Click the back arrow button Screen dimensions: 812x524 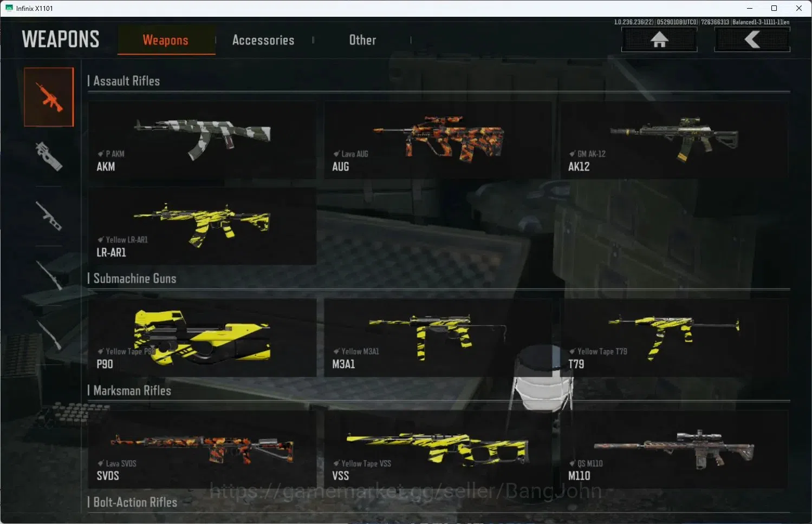pyautogui.click(x=752, y=40)
